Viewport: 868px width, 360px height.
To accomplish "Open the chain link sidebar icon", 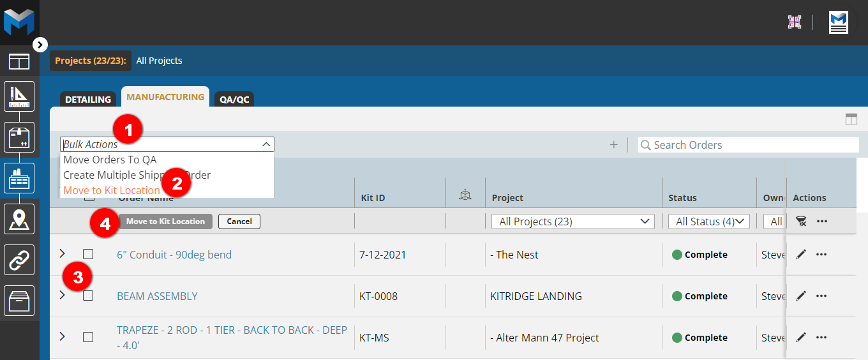I will click(x=19, y=260).
